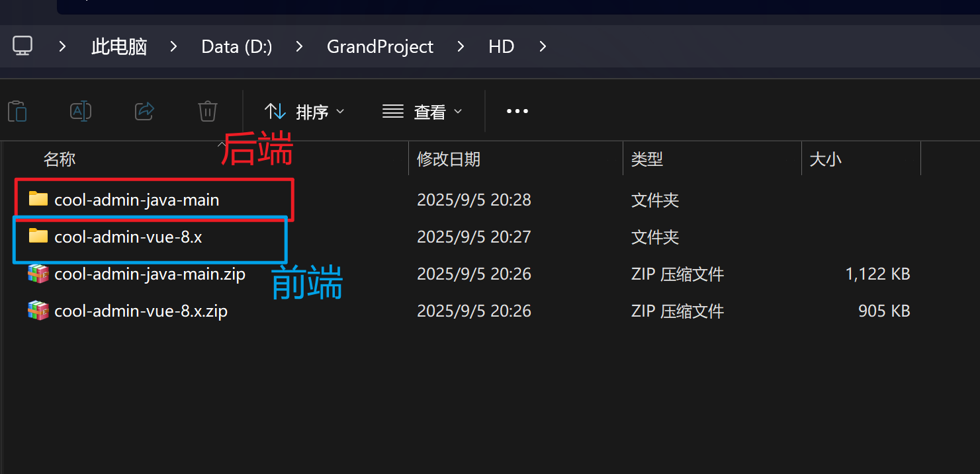
Task: Click the rename icon in the toolbar
Action: click(80, 111)
